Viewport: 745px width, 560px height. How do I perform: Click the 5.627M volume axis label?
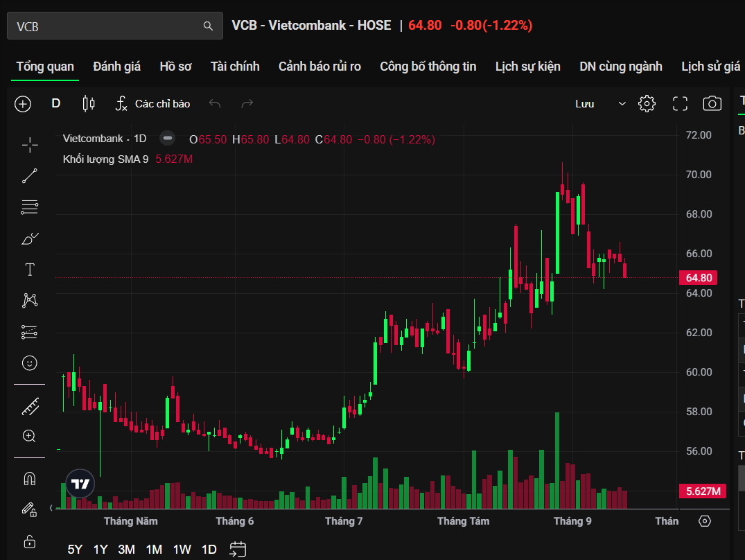(703, 491)
